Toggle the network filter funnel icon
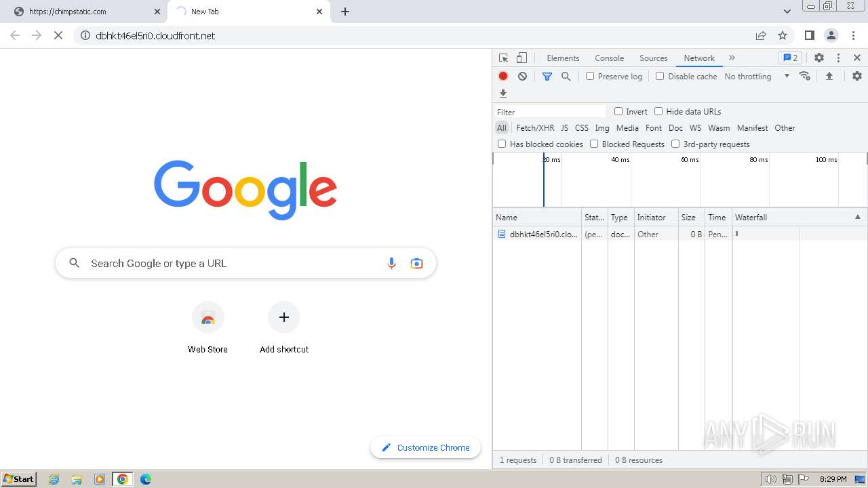The width and height of the screenshot is (868, 488). click(547, 77)
